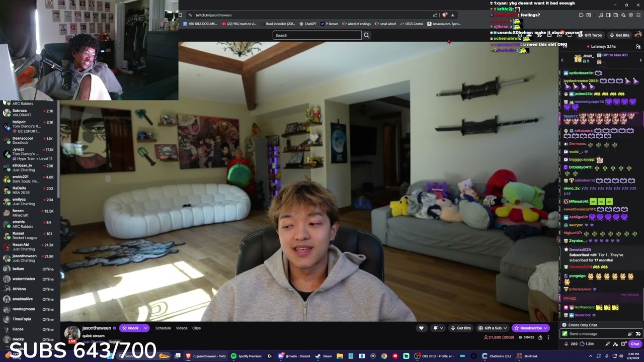
Task: Open the Amazon.com bookmark
Action: [x=444, y=24]
